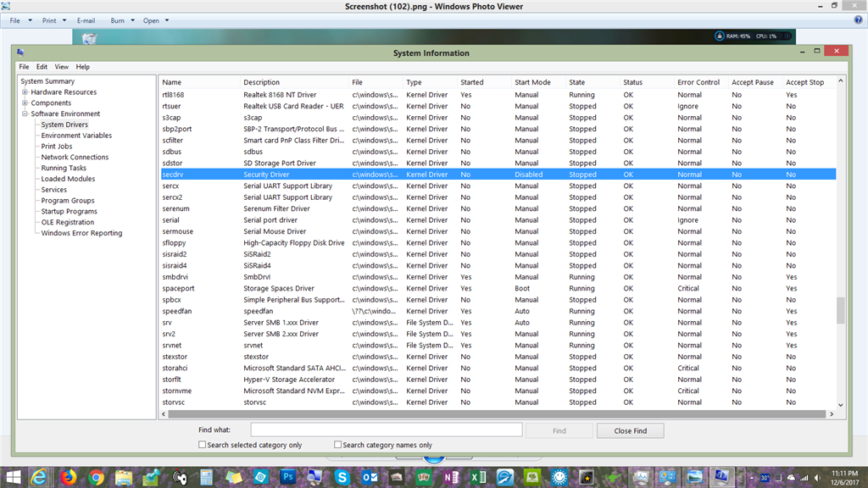Select the spaceport driver row
This screenshot has height=488, width=868.
tap(498, 288)
